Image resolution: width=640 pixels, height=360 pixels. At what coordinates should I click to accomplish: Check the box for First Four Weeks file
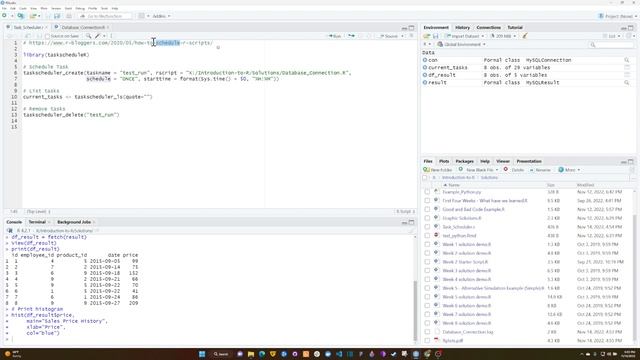click(x=427, y=200)
